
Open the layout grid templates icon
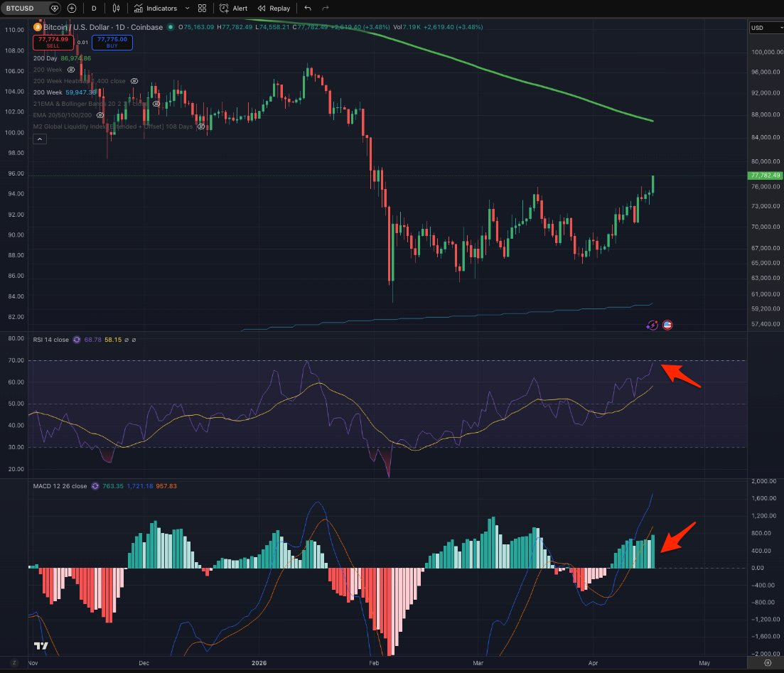pyautogui.click(x=202, y=8)
